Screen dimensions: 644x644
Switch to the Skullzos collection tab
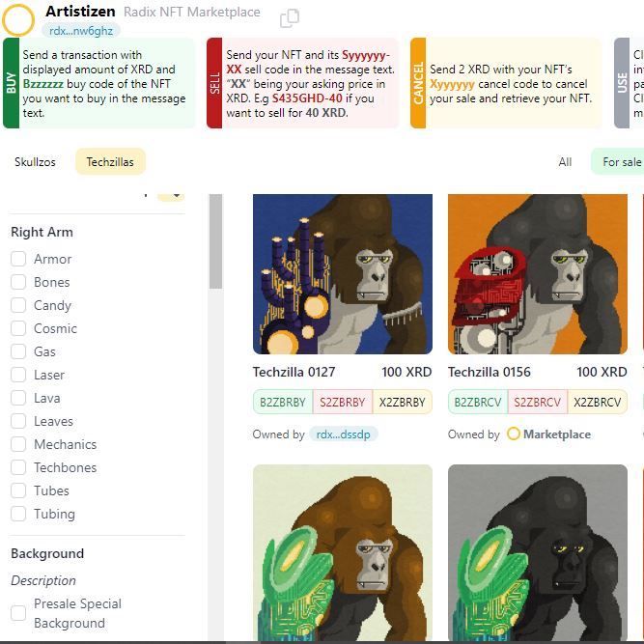(x=35, y=162)
